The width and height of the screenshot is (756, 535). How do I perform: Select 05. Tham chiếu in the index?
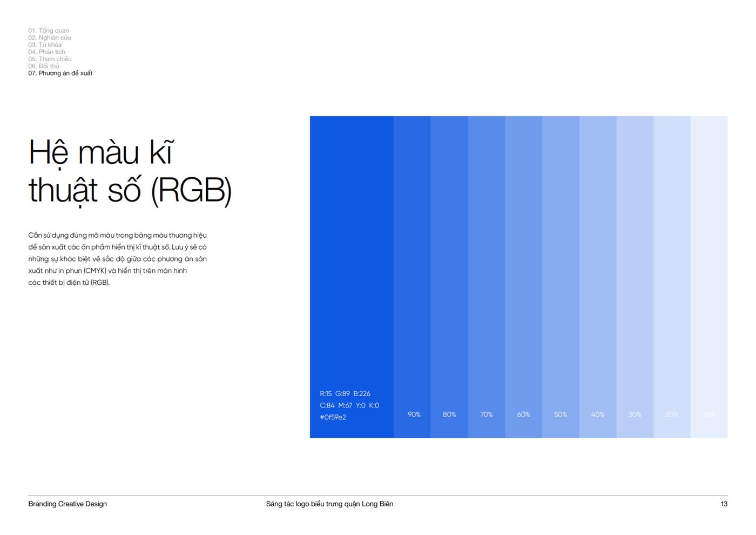[50, 59]
